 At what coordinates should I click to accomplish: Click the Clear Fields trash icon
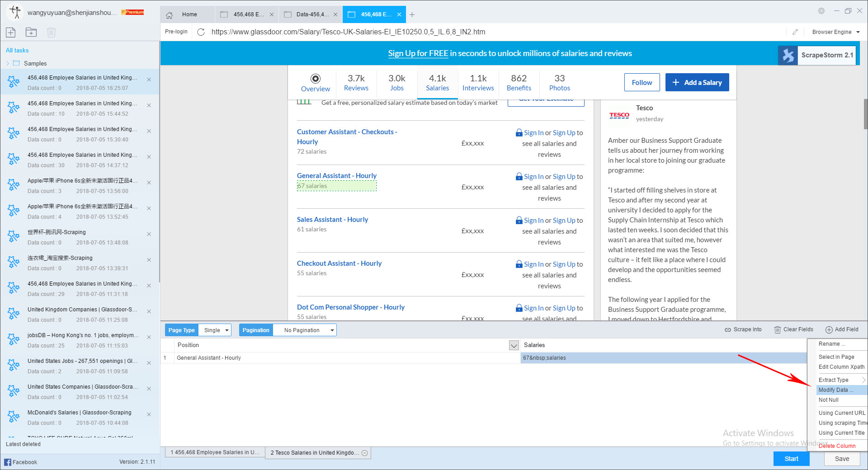778,329
